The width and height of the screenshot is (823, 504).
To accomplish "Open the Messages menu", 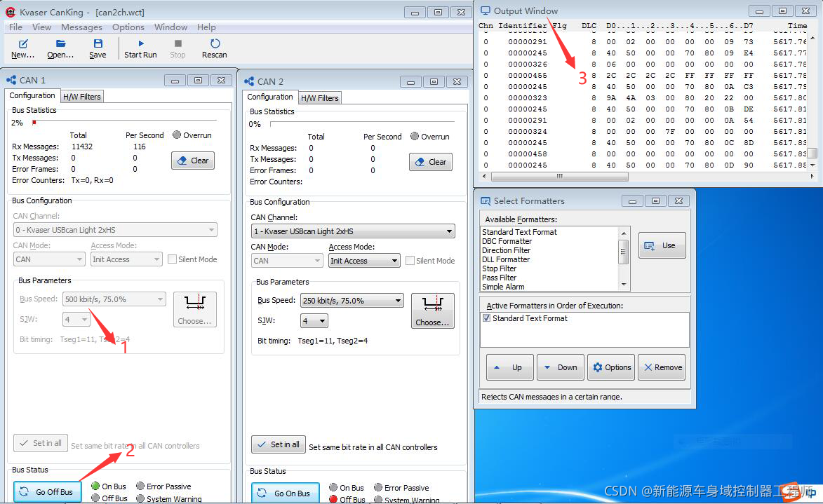I will tap(81, 27).
